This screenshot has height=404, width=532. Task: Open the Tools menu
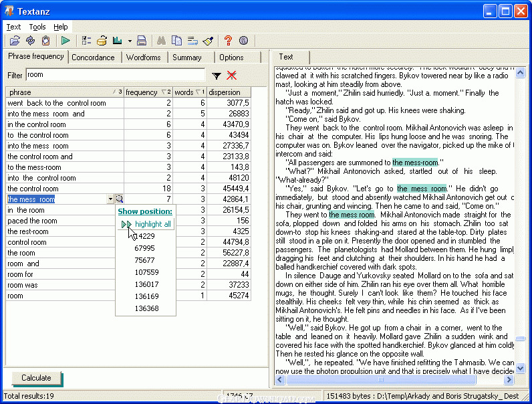(x=37, y=27)
